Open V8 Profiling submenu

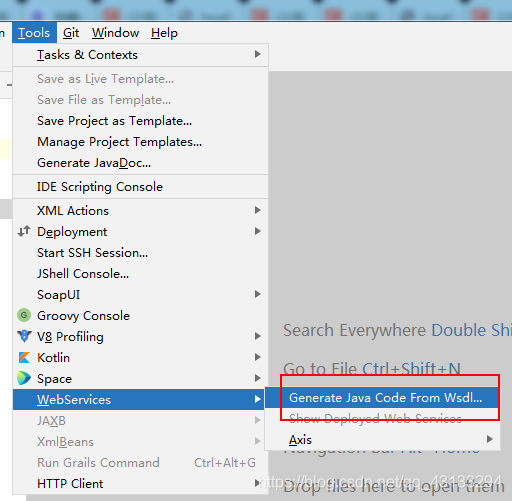[140, 336]
